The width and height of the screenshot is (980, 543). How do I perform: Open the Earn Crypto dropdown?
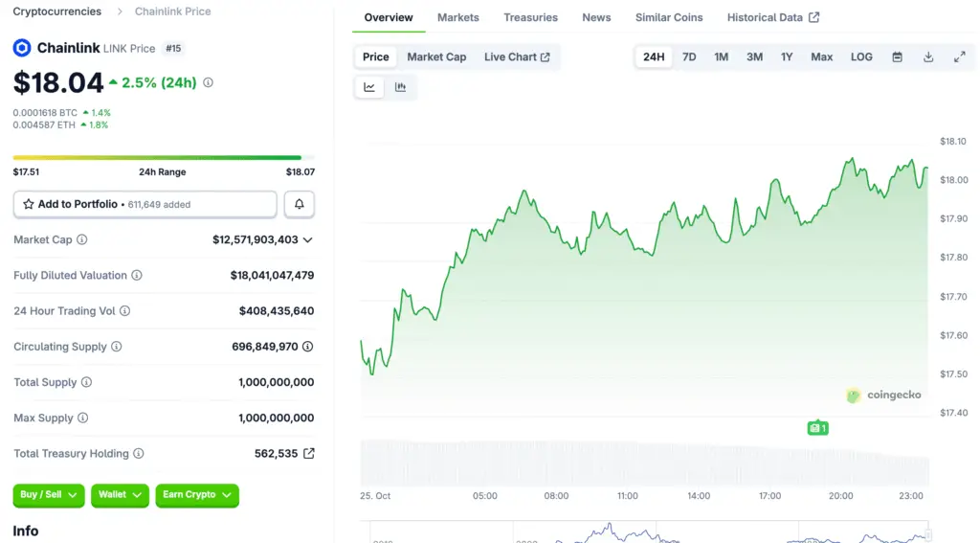(197, 495)
